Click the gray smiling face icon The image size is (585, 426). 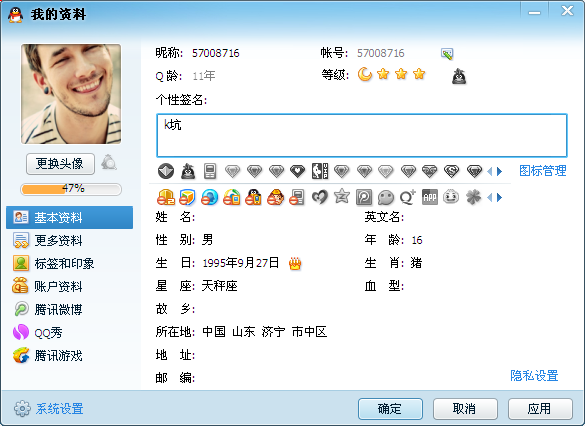pos(451,196)
